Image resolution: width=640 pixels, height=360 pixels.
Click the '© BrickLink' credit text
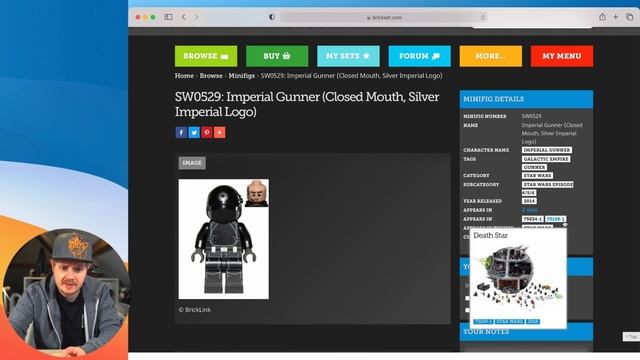point(195,310)
